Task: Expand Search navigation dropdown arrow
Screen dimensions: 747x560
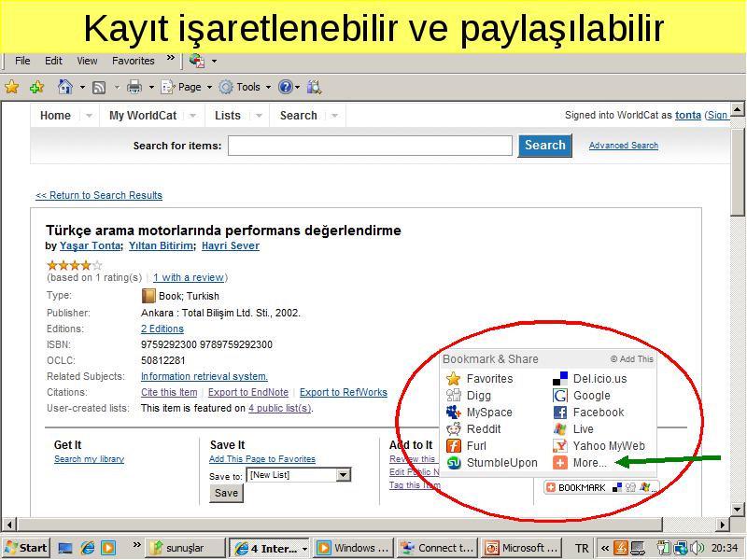Action: click(334, 116)
